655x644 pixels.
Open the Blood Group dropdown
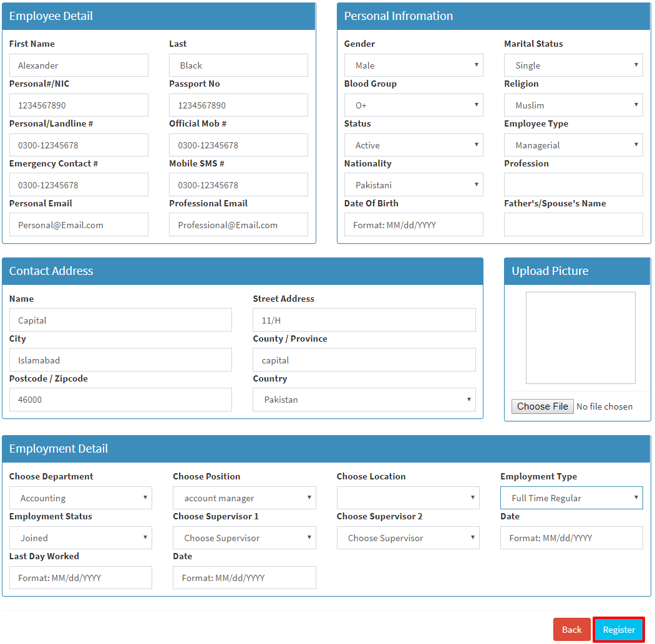(413, 105)
